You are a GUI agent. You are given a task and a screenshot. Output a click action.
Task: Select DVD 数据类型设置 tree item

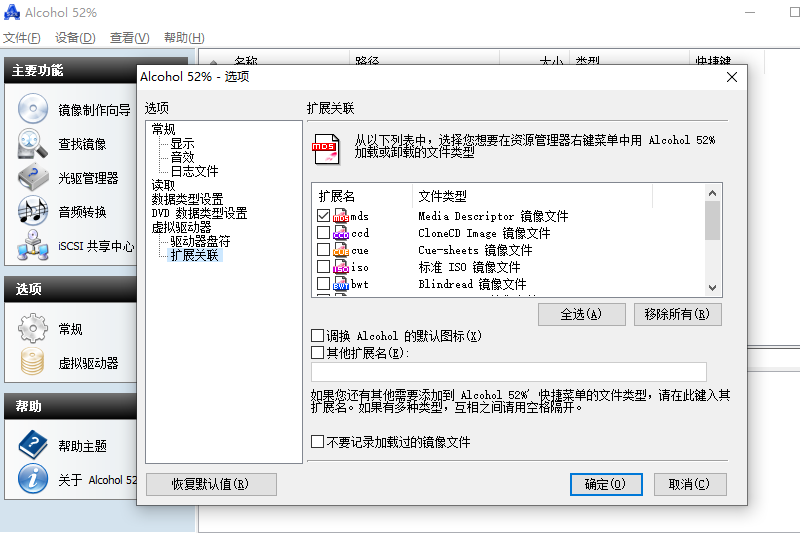(199, 213)
